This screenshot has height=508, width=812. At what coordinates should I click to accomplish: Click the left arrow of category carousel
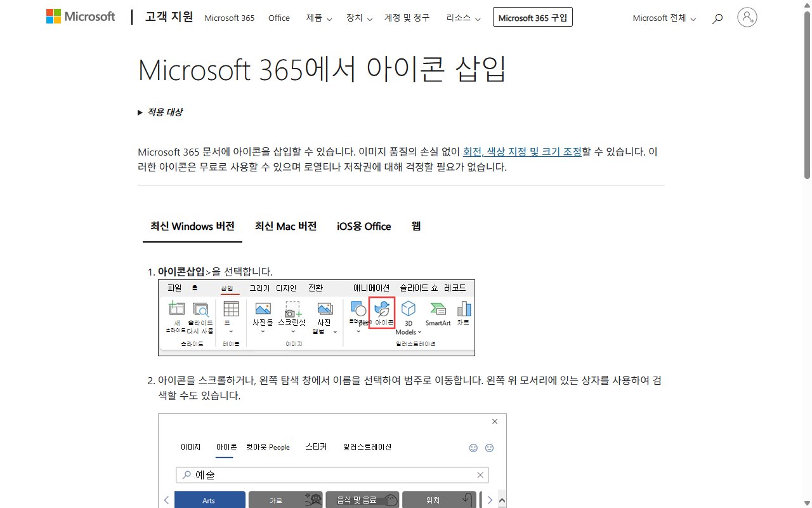166,500
